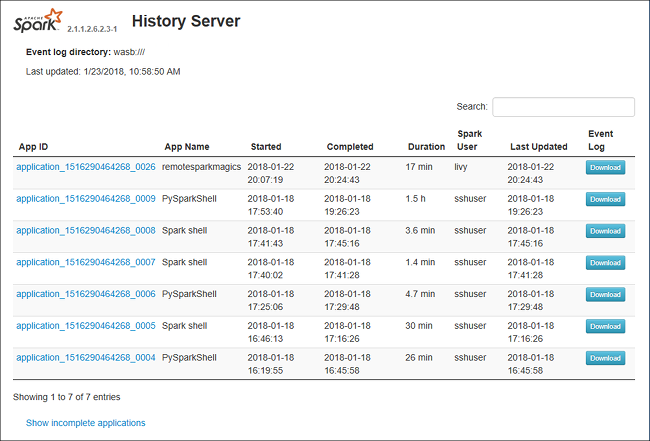Show incomplete applications link
This screenshot has width=650, height=441.
(x=85, y=423)
